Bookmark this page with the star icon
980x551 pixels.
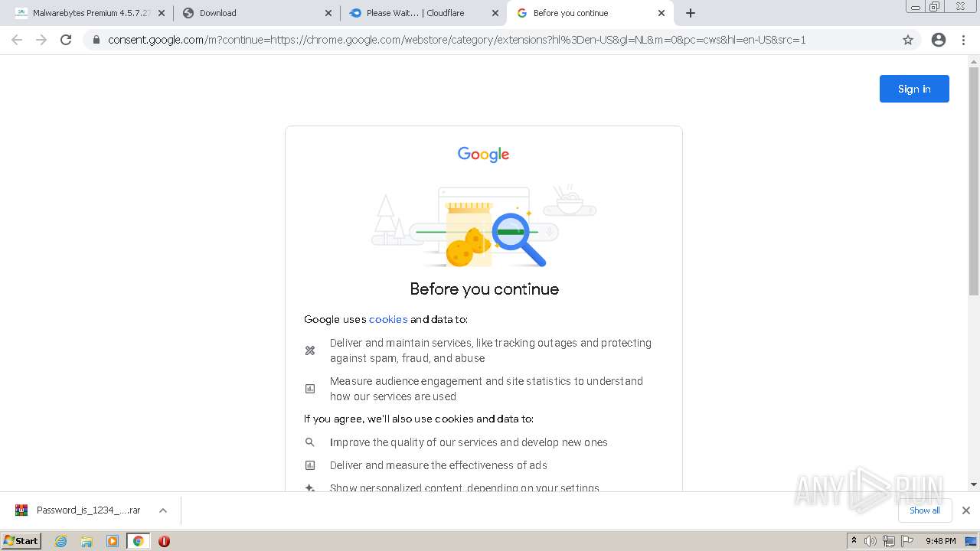[x=908, y=40]
